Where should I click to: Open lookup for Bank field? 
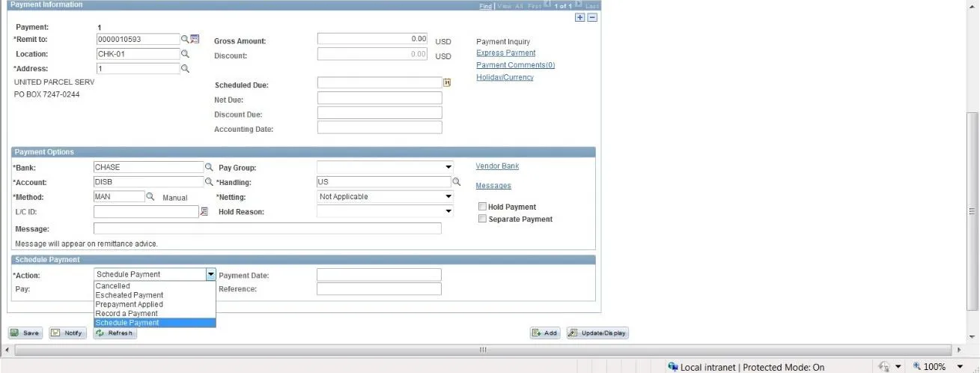click(x=209, y=167)
